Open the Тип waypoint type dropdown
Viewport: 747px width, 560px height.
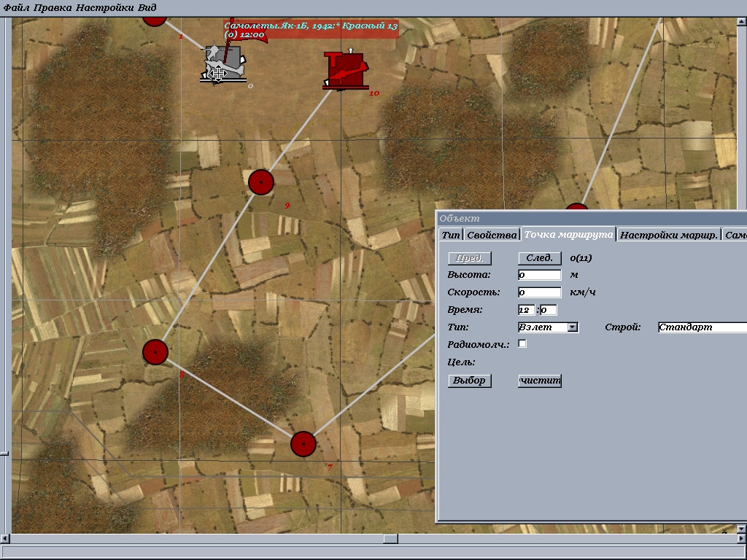[548, 327]
